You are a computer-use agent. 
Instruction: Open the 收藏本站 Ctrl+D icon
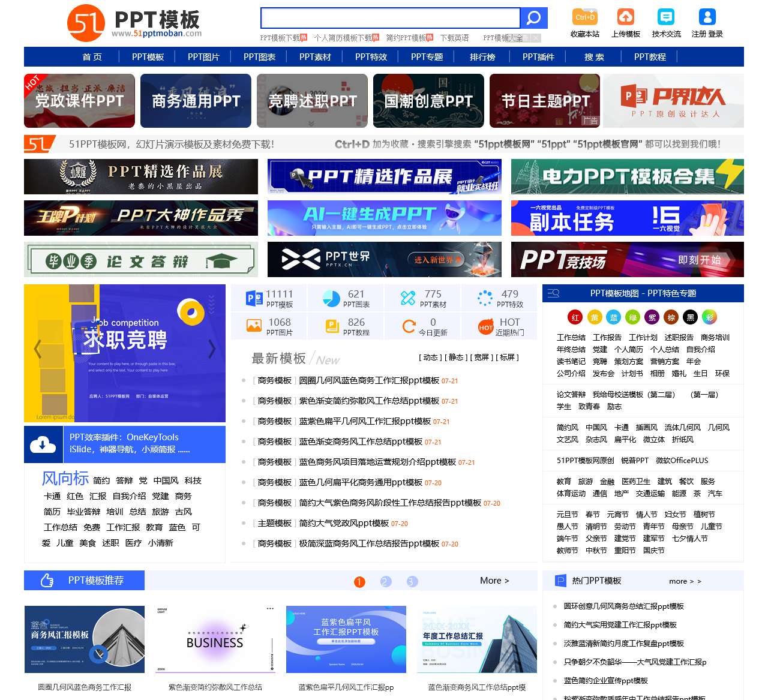pyautogui.click(x=585, y=17)
